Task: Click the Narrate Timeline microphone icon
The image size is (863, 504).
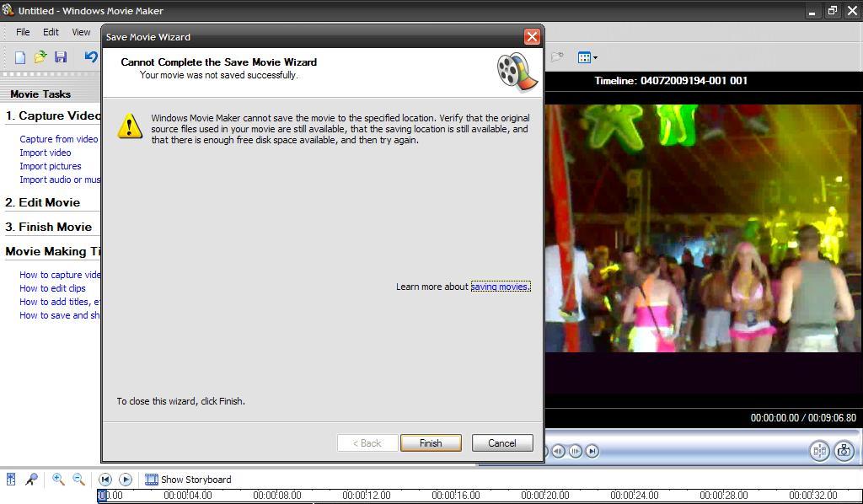Action: coord(31,480)
